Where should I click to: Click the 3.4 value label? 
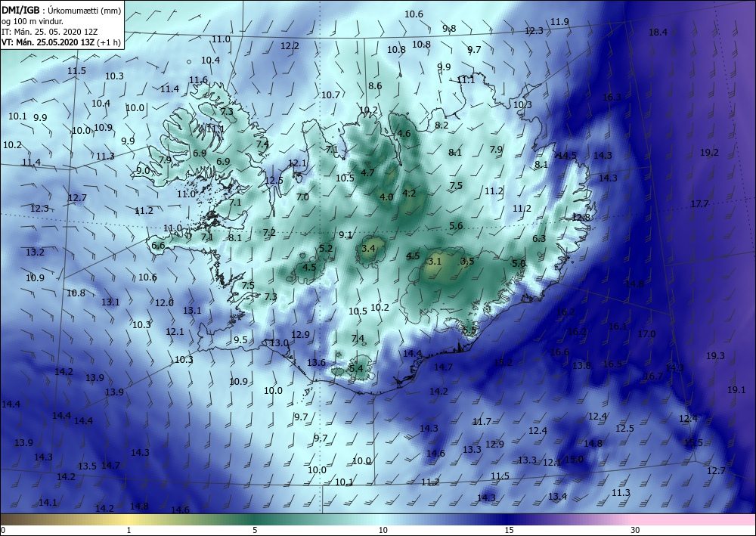tap(368, 248)
